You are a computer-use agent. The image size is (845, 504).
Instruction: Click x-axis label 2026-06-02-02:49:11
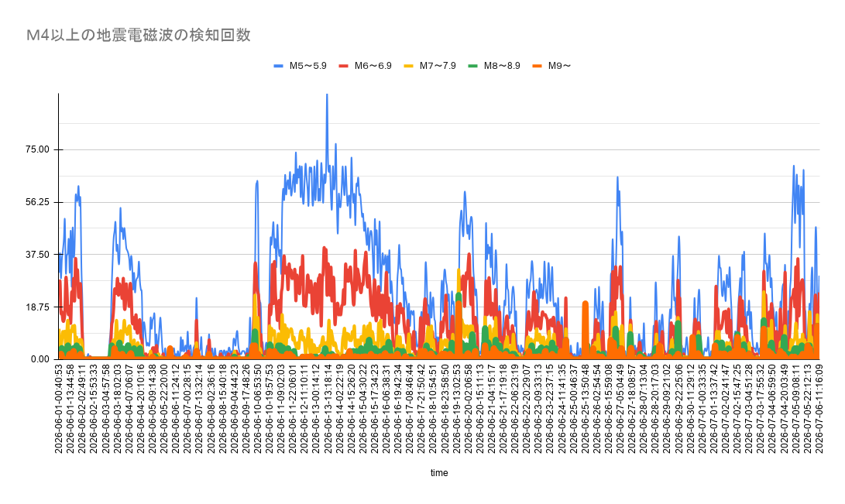coord(82,409)
